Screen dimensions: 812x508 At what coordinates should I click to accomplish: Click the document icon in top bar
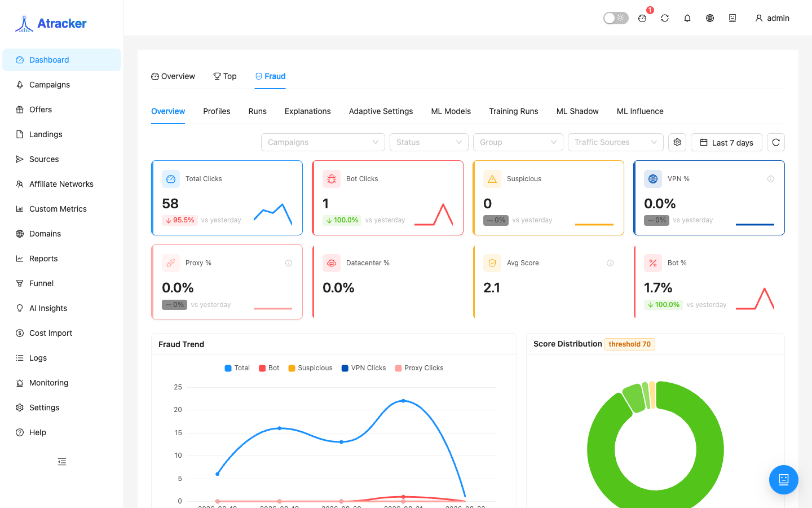click(732, 18)
